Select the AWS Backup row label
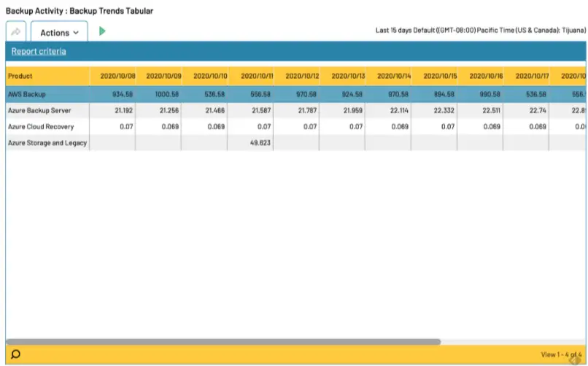The image size is (588, 366). (26, 94)
